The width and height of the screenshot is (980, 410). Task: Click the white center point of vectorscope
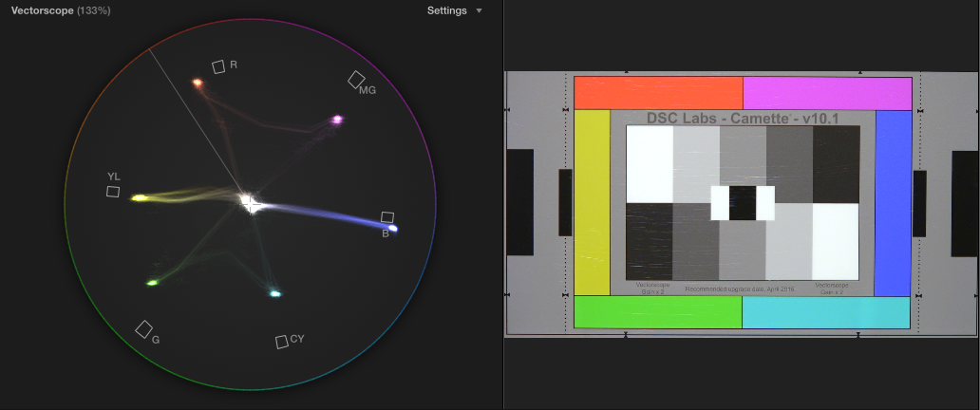249,202
